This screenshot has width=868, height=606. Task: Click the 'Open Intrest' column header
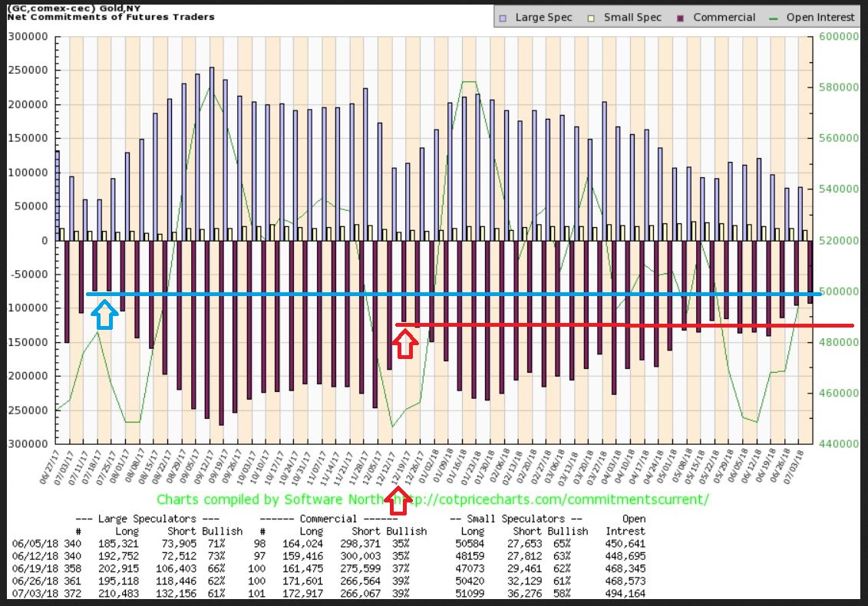pyautogui.click(x=625, y=525)
